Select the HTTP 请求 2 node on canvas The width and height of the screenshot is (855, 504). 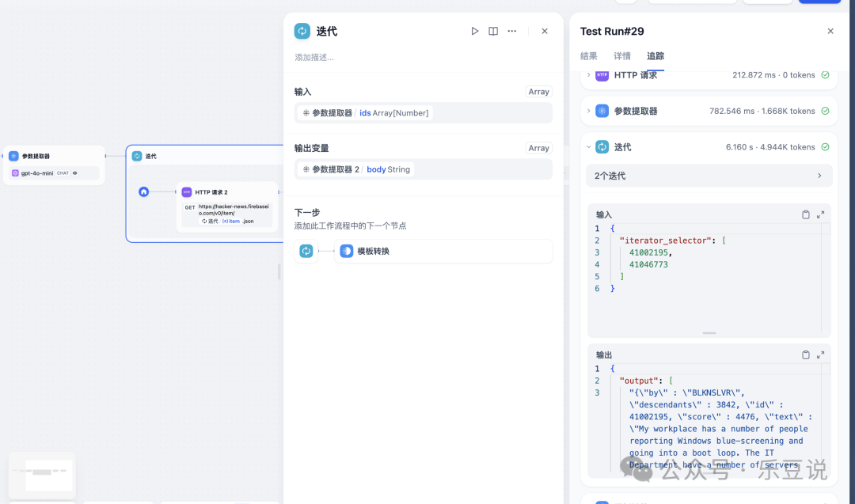227,207
